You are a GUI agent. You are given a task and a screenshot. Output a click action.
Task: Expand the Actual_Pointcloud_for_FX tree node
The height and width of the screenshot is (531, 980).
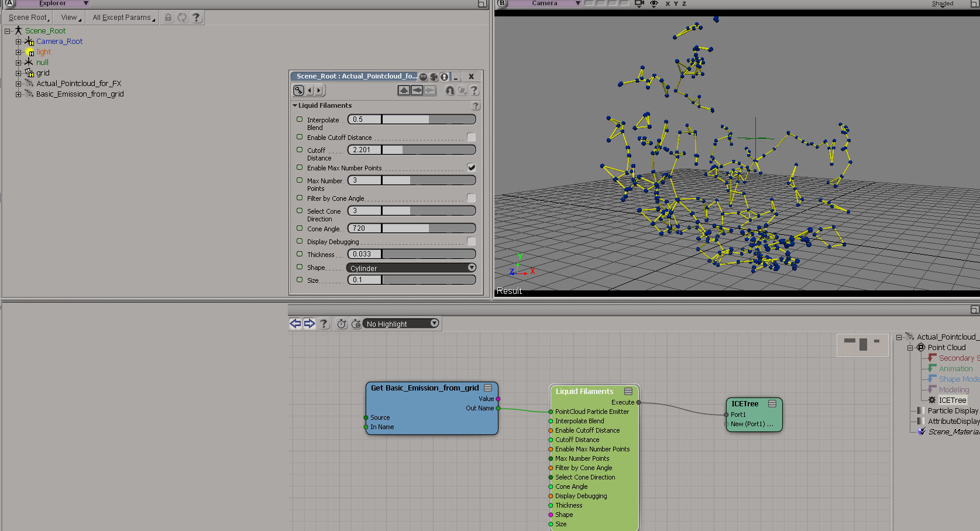[18, 84]
